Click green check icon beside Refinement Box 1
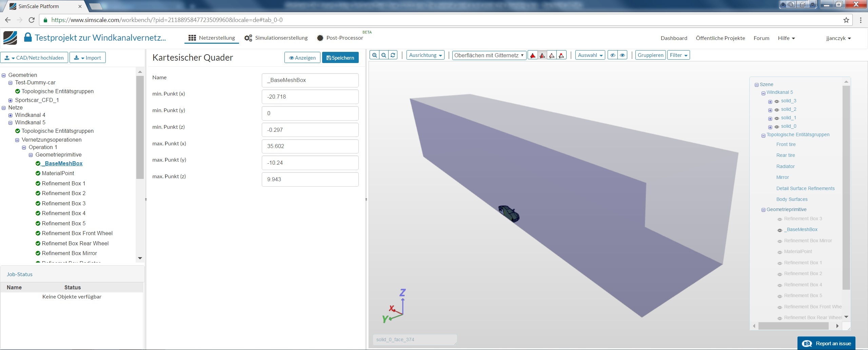This screenshot has width=868, height=350. (38, 184)
